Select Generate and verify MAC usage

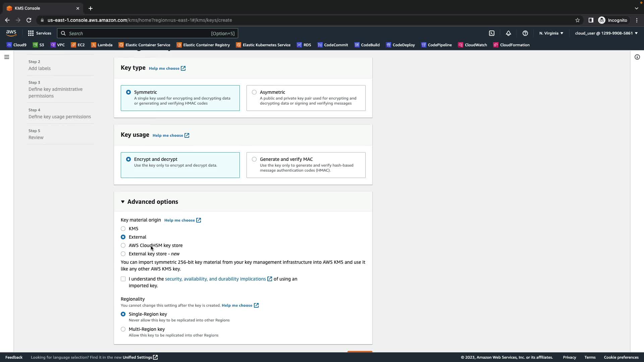click(x=254, y=159)
